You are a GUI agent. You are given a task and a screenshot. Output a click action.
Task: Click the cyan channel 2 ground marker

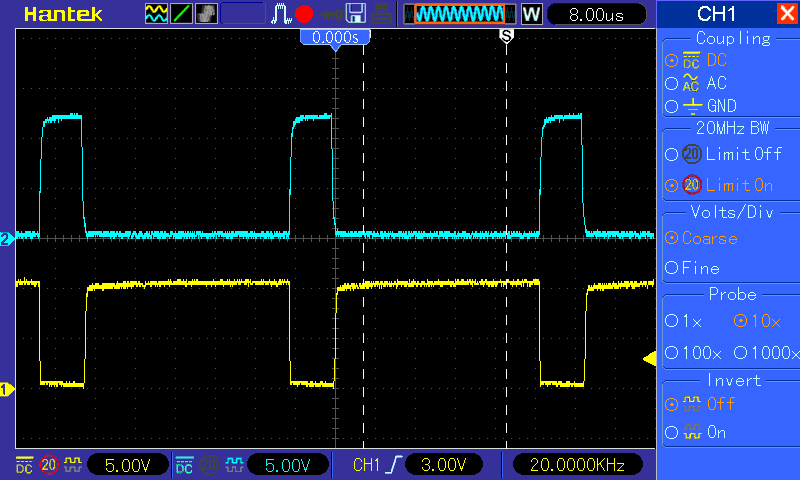click(x=7, y=239)
